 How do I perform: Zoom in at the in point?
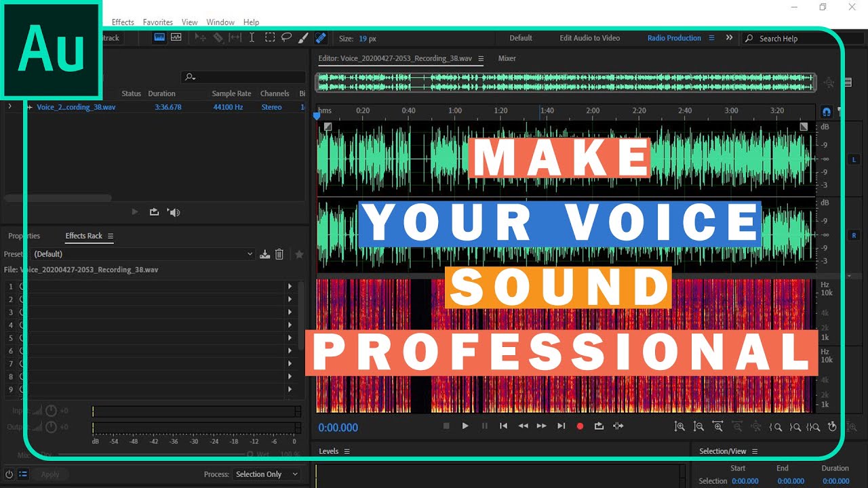[776, 426]
